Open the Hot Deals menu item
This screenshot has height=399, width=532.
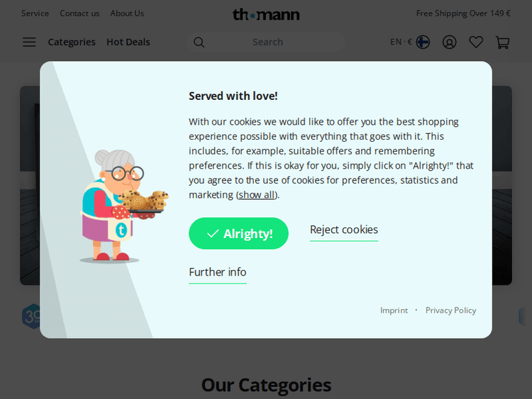128,42
